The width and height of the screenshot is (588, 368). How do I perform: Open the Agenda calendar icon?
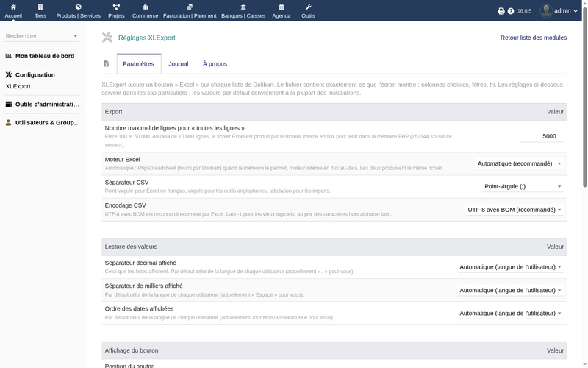282,7
